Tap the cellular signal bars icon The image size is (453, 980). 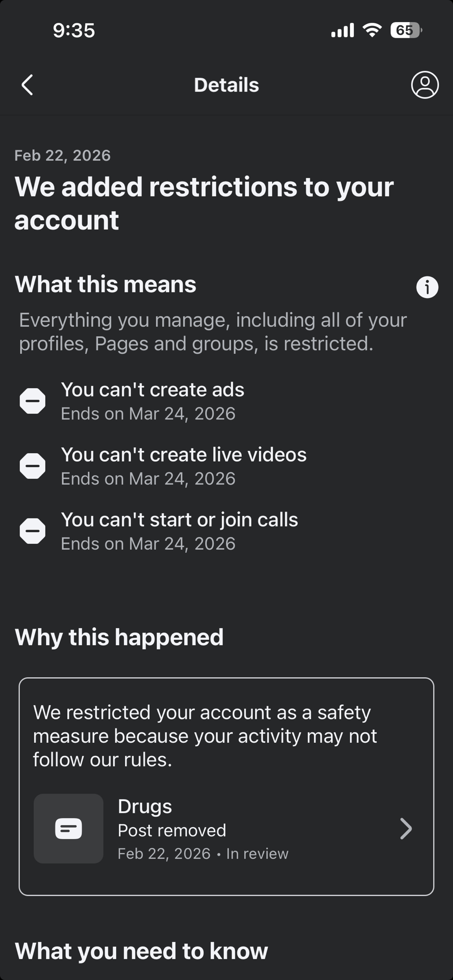(342, 31)
